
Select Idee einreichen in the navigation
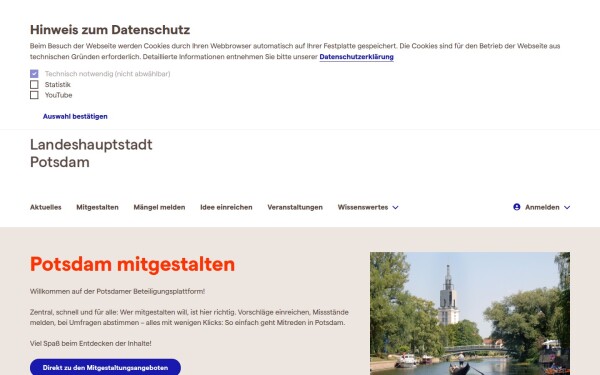(x=226, y=207)
